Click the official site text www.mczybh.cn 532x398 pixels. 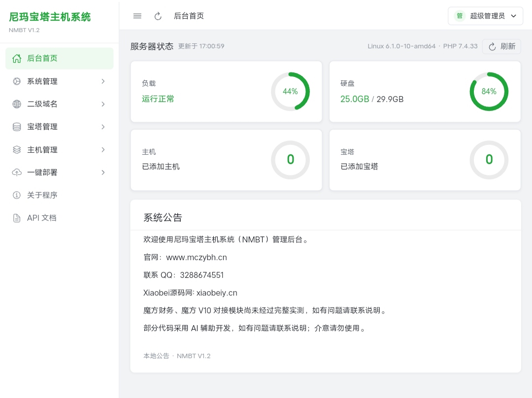(x=197, y=258)
